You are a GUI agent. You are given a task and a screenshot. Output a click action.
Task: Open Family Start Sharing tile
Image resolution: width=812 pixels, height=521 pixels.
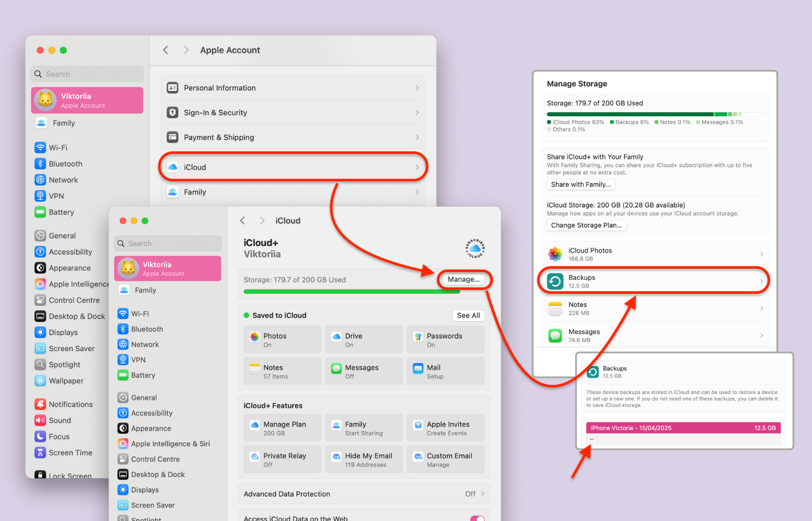pyautogui.click(x=364, y=428)
